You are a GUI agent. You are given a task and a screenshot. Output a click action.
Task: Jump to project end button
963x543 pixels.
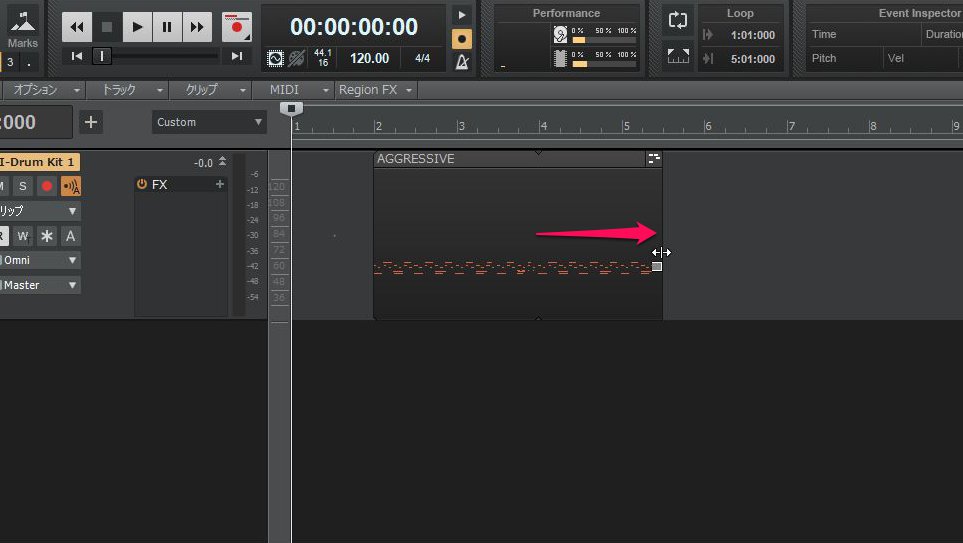point(236,56)
